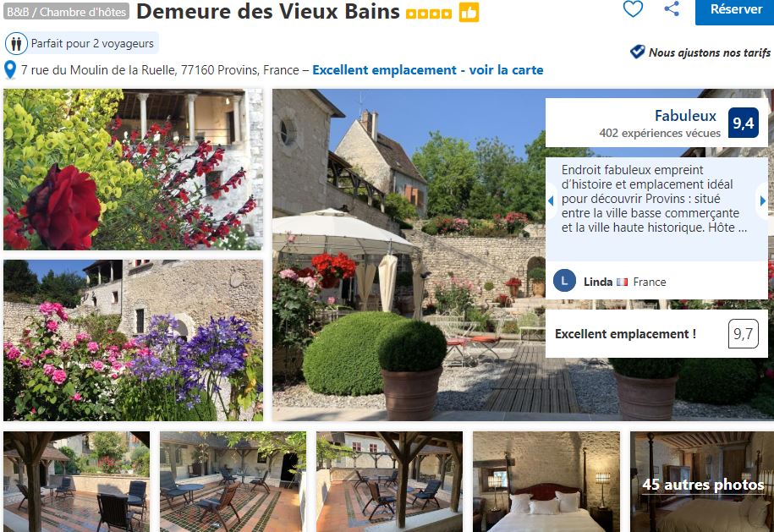The width and height of the screenshot is (774, 532).
Task: Open the purple and pink flowers photo
Action: pos(134,340)
